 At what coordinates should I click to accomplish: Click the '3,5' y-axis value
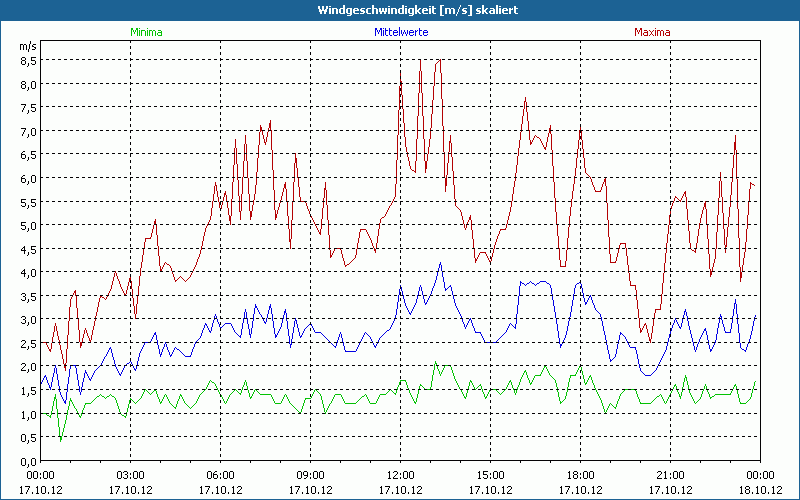(x=29, y=296)
